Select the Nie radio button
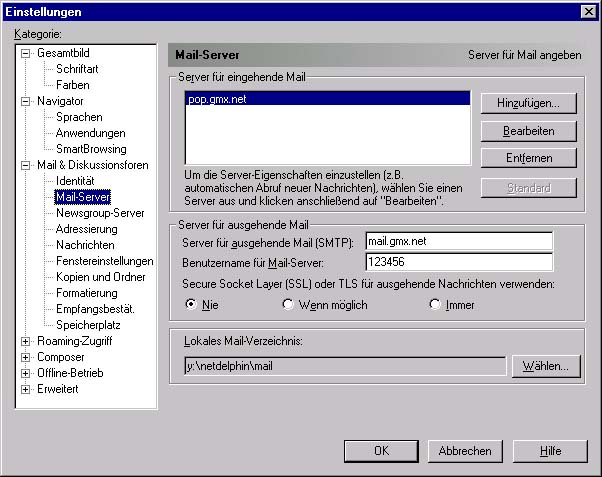Image resolution: width=602 pixels, height=477 pixels. pos(191,305)
